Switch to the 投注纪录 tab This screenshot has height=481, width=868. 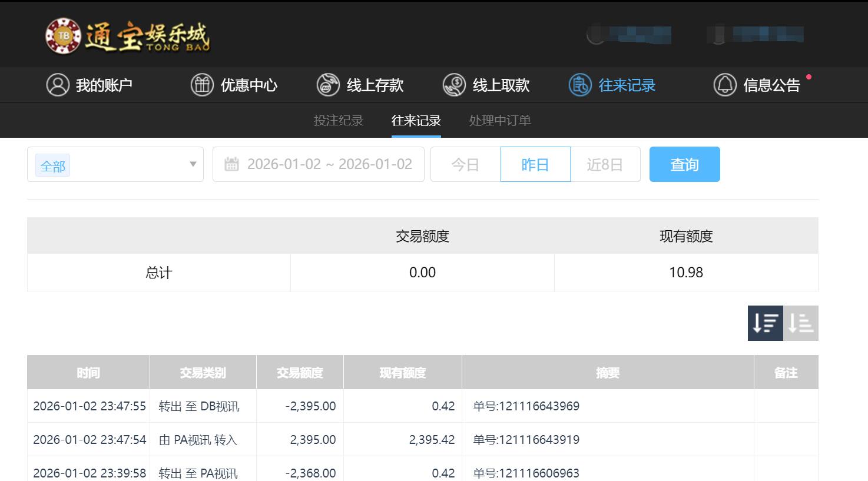click(x=339, y=120)
